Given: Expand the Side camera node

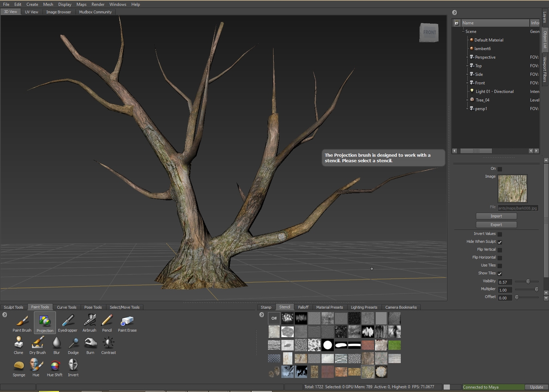Looking at the screenshot, I should pyautogui.click(x=467, y=74).
